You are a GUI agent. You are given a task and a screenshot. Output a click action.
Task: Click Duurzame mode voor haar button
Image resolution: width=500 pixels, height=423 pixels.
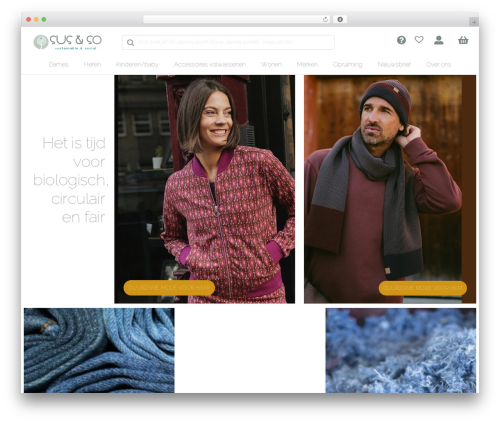pos(169,288)
